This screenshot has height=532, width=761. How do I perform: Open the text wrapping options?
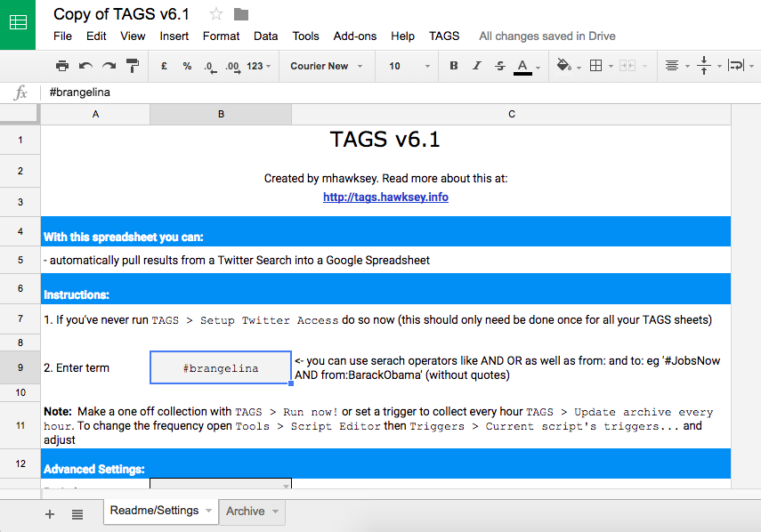click(736, 66)
